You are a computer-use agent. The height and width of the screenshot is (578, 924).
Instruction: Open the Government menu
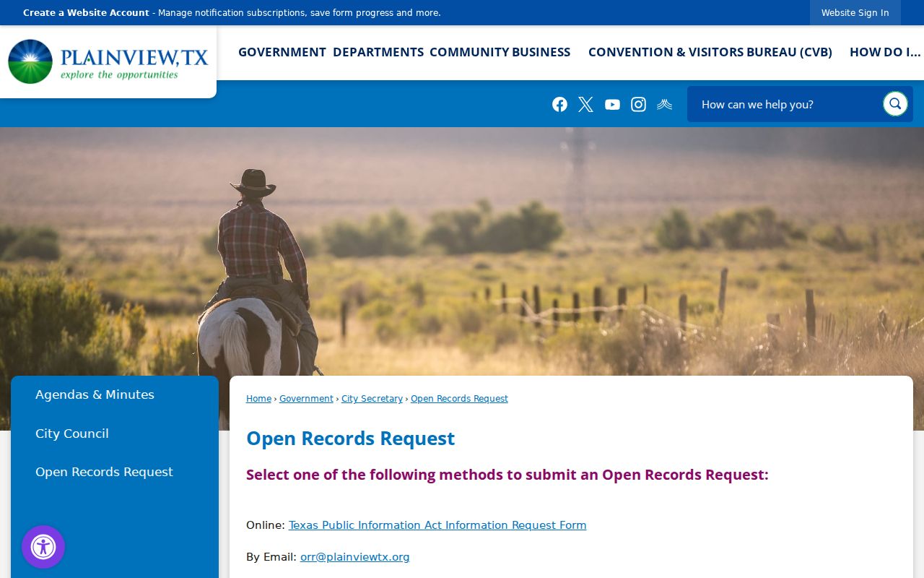[282, 52]
